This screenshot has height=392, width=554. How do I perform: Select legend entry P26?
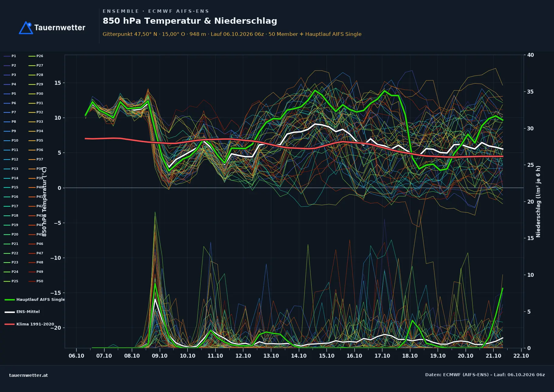tap(36, 56)
